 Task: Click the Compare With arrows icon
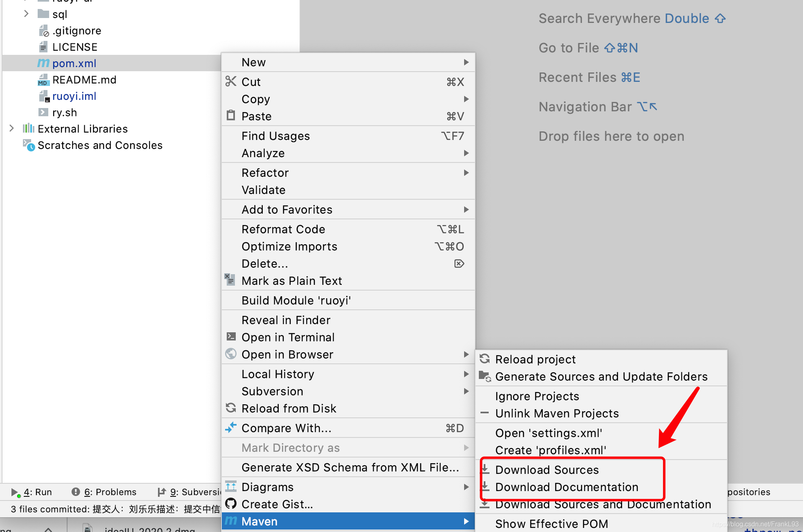[x=231, y=428]
